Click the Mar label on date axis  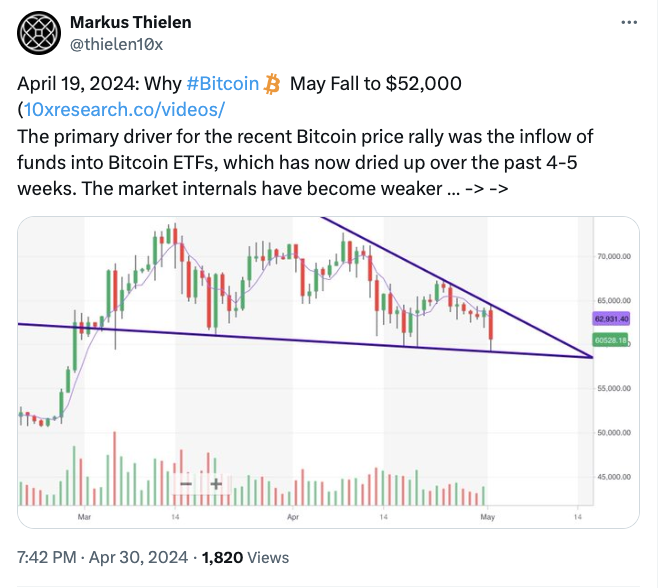pos(84,517)
